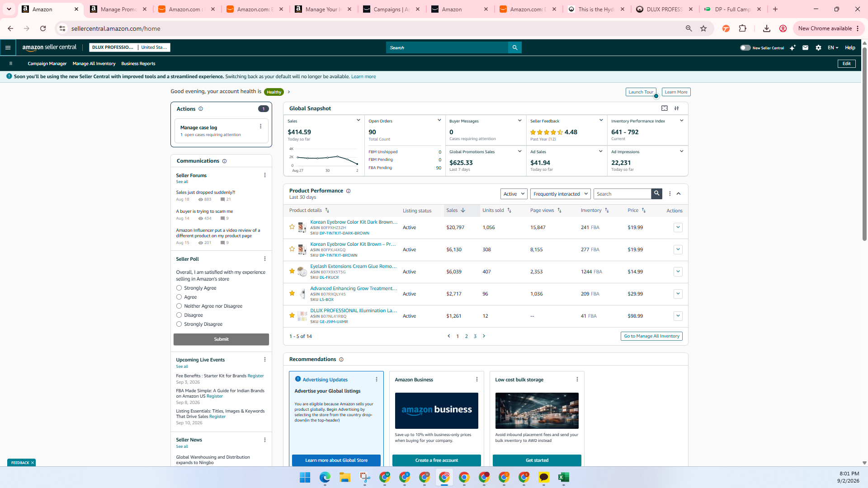Open File Explorer from taskbar
Screen dimensions: 868x488
click(x=345, y=477)
